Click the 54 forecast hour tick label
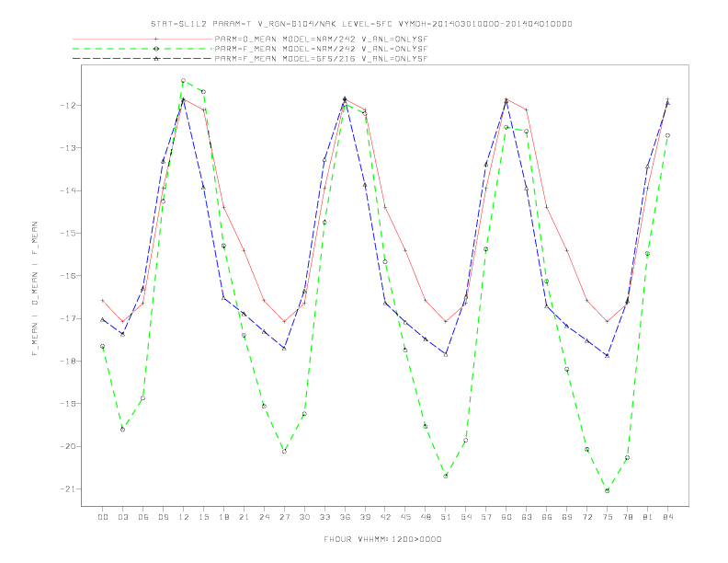 [466, 517]
